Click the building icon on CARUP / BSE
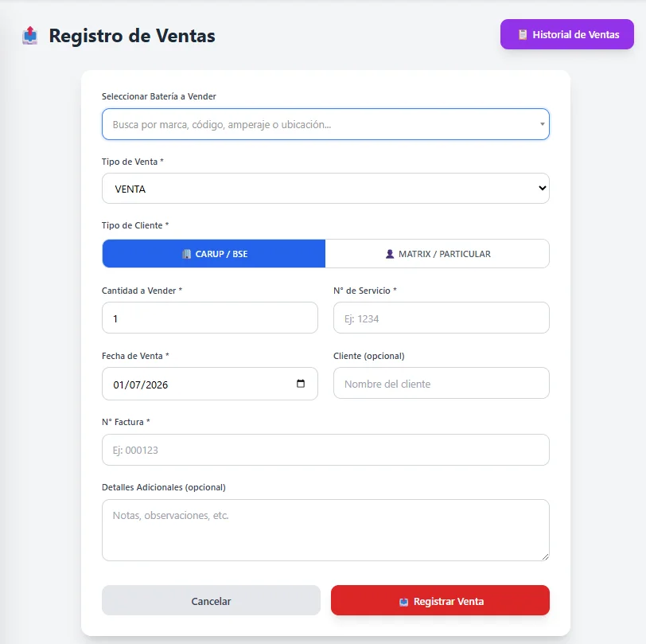646x644 pixels. [x=187, y=254]
